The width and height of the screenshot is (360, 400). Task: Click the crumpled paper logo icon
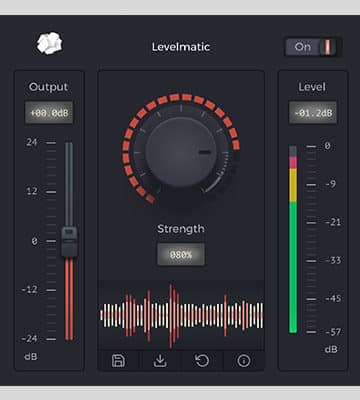(49, 43)
